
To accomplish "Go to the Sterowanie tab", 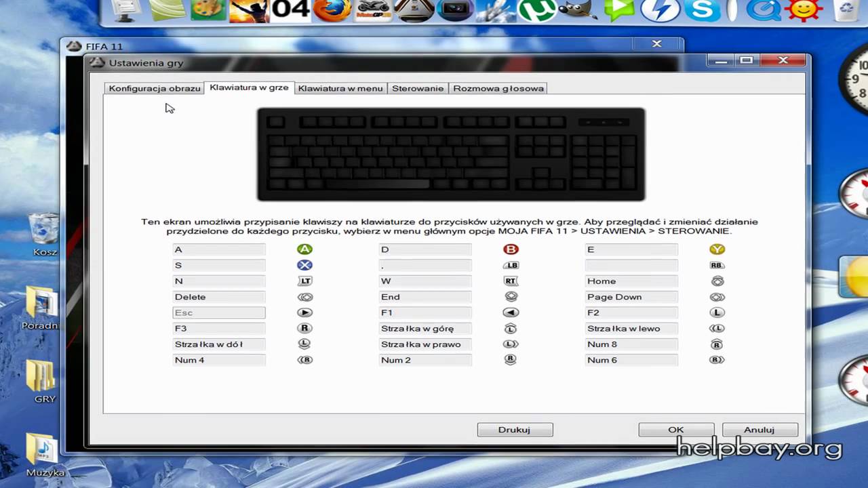I will 418,88.
